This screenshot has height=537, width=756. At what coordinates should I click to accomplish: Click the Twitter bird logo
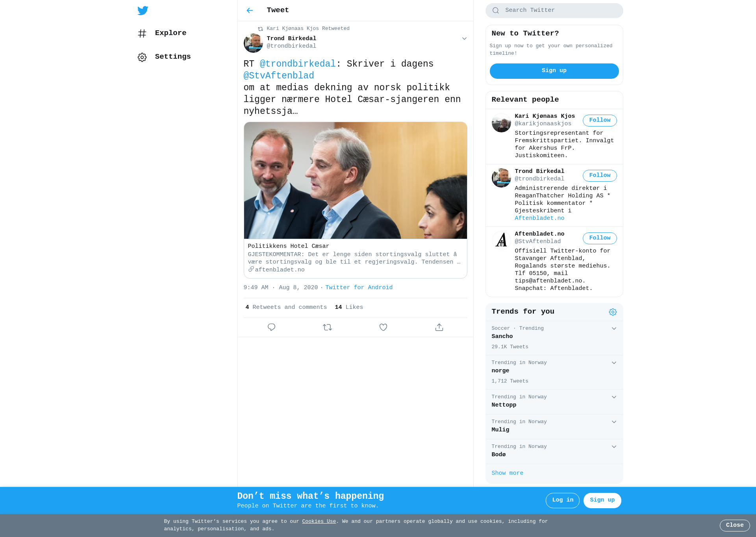[x=143, y=11]
